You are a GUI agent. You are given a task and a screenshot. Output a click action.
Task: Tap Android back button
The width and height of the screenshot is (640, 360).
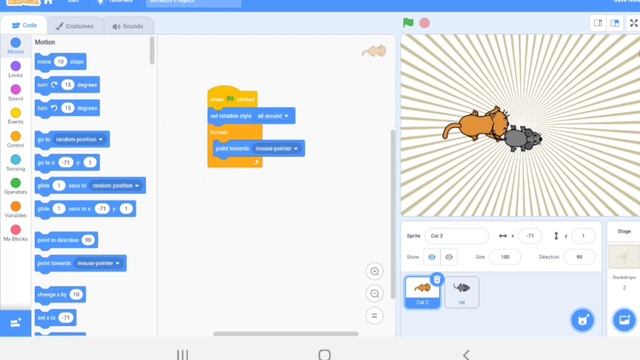(x=466, y=354)
